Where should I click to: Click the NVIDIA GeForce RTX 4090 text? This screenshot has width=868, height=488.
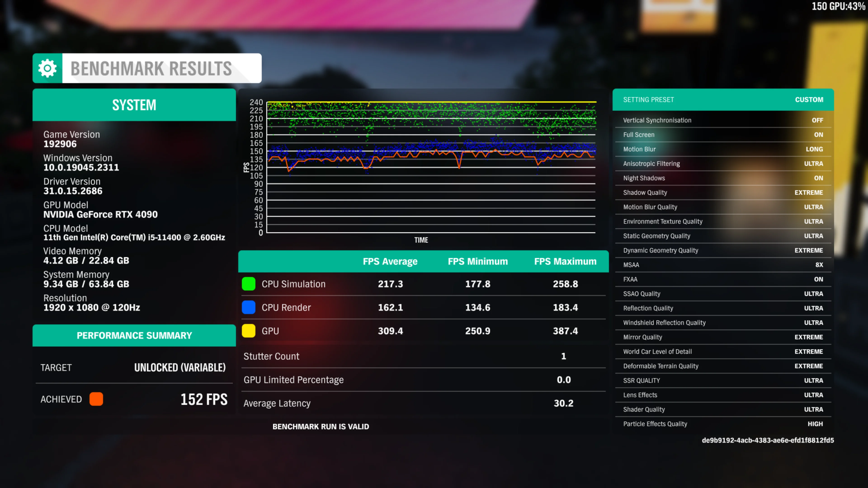click(x=100, y=215)
